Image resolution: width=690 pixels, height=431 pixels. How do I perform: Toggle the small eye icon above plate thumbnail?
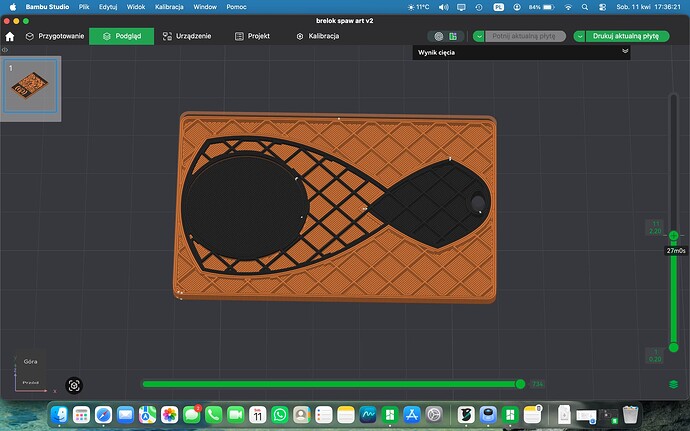tap(5, 50)
